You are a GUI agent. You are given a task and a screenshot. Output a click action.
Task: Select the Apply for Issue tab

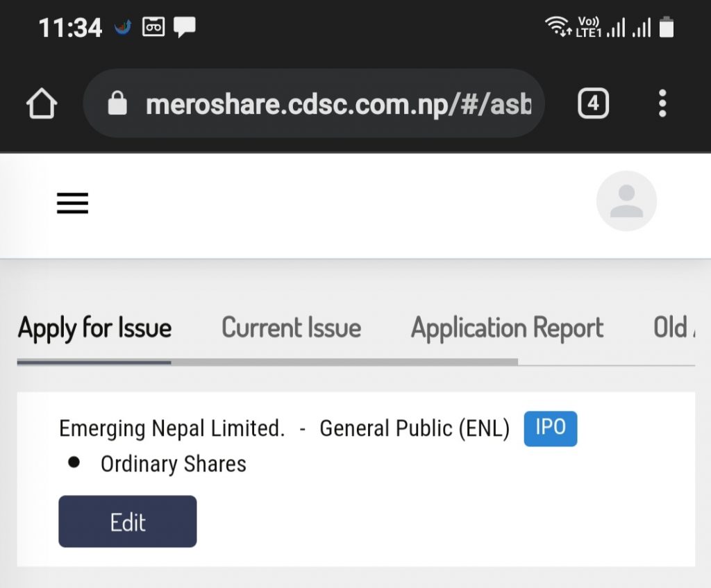pos(94,328)
